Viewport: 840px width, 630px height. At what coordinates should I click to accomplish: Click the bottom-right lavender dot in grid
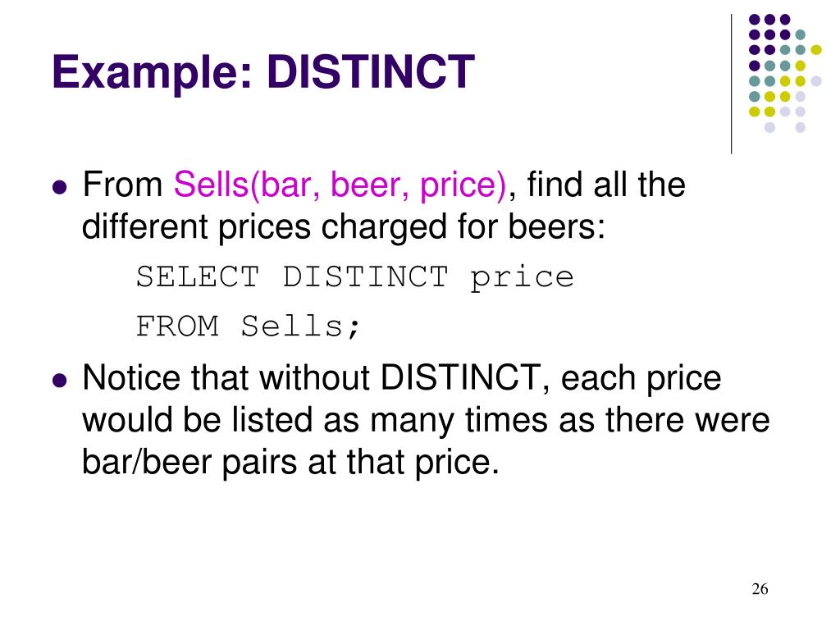pyautogui.click(x=801, y=127)
